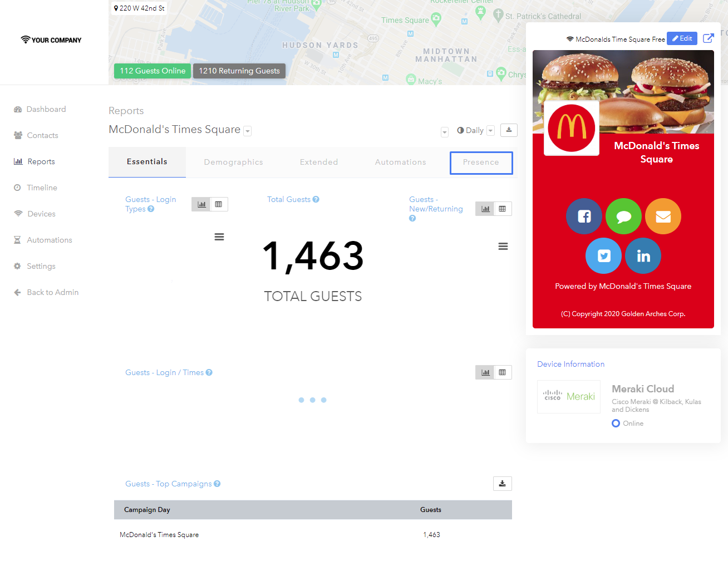Click Powered by McDonald's Times Square text
Viewport: 728px width, 566px height.
click(x=623, y=286)
